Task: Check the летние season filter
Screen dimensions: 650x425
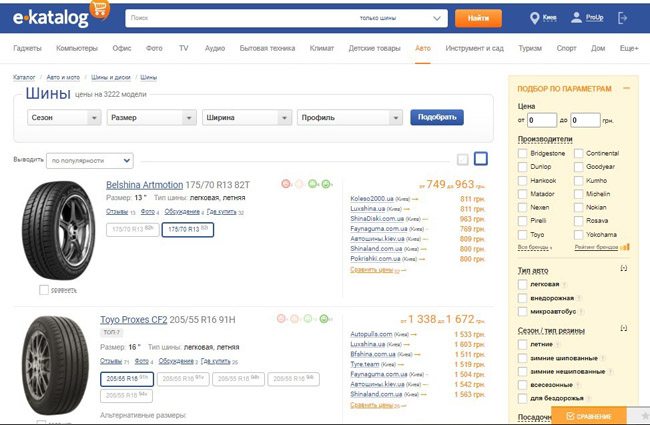Action: [522, 345]
